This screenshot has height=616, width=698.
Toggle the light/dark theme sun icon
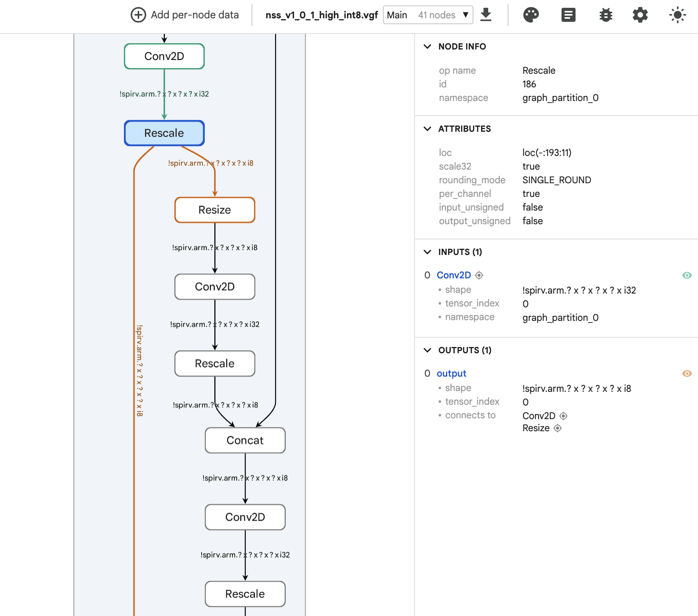pyautogui.click(x=677, y=15)
